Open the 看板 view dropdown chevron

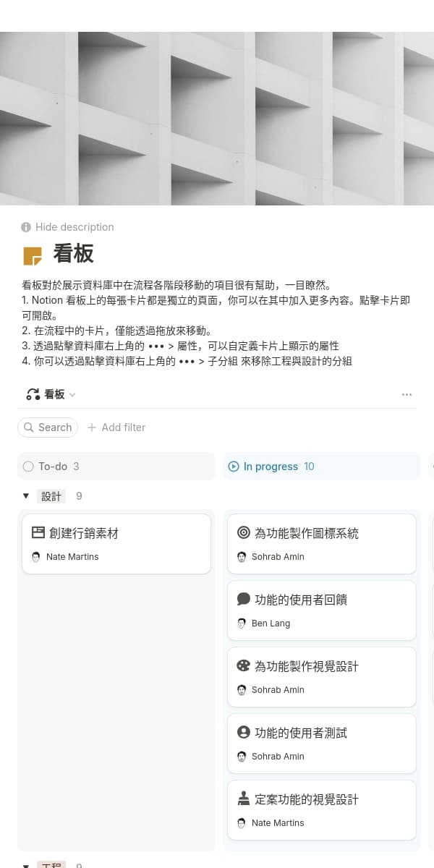(x=72, y=394)
